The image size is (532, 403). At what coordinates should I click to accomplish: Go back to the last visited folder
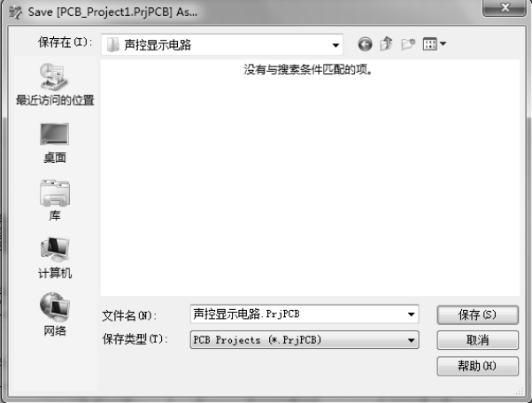365,44
